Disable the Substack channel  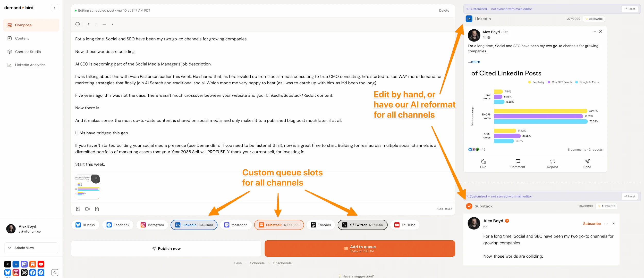point(279,225)
